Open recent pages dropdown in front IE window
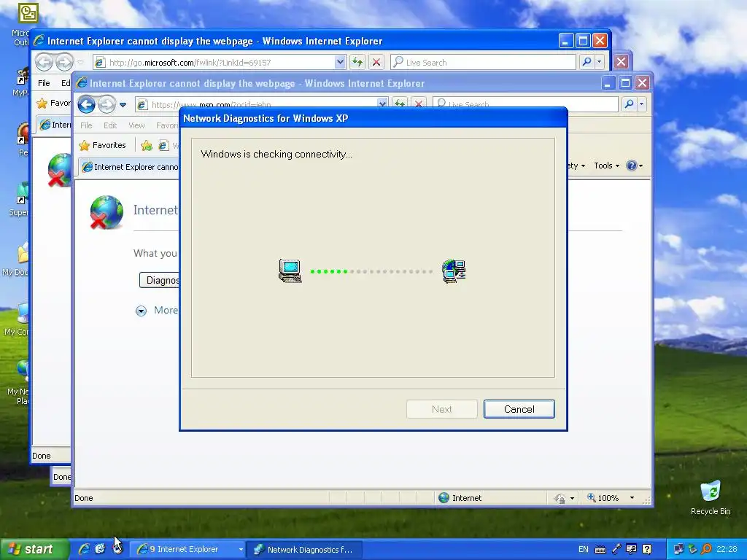 pyautogui.click(x=123, y=105)
